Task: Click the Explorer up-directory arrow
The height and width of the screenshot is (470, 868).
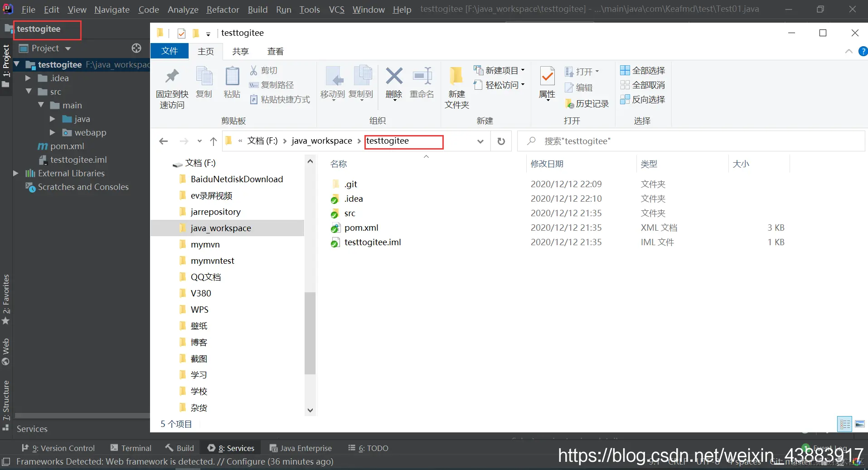Action: point(213,141)
